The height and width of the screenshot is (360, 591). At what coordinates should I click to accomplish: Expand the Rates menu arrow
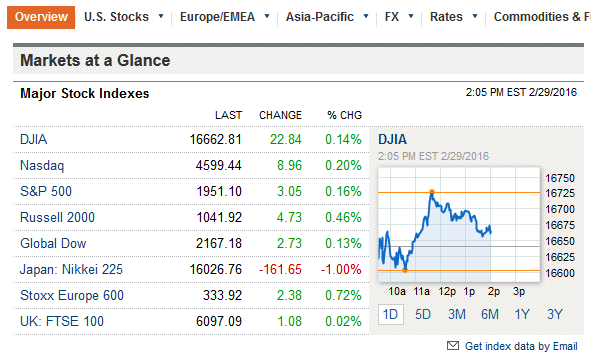(x=475, y=16)
